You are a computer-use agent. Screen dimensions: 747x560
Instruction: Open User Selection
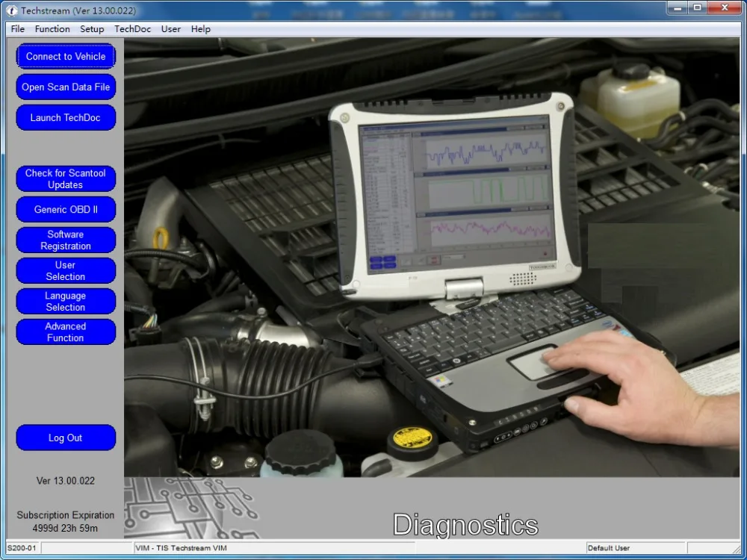(66, 270)
